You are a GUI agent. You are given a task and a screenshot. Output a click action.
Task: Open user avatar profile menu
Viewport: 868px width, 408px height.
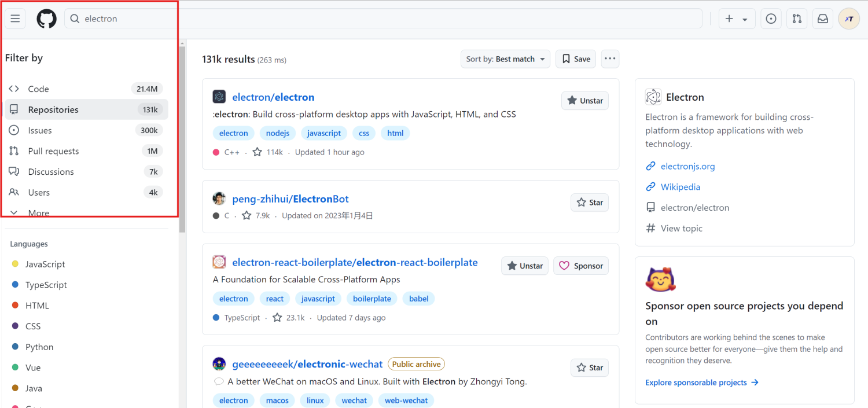coord(849,19)
